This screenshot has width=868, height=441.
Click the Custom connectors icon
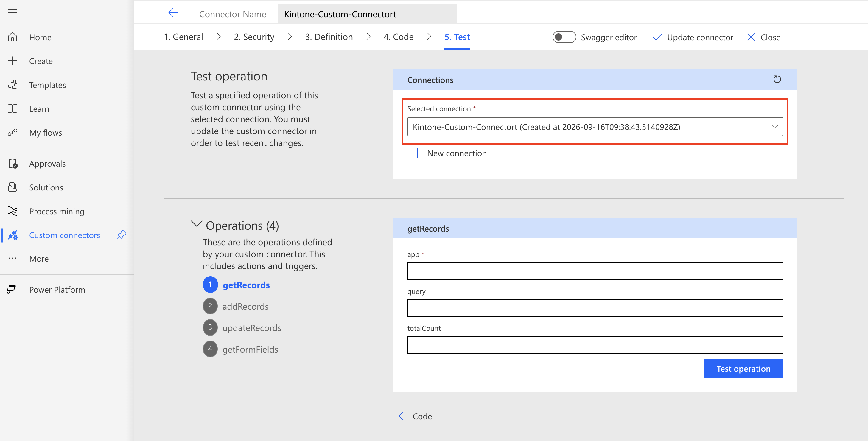[13, 235]
